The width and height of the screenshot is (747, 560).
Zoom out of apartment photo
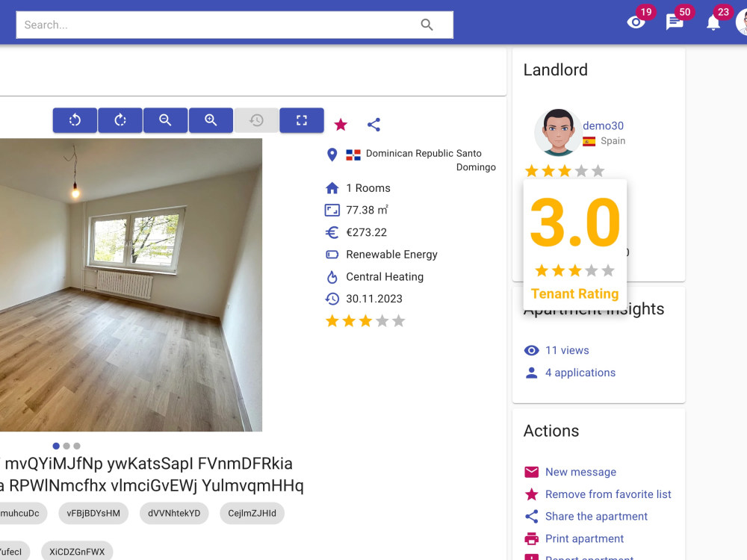(x=165, y=120)
